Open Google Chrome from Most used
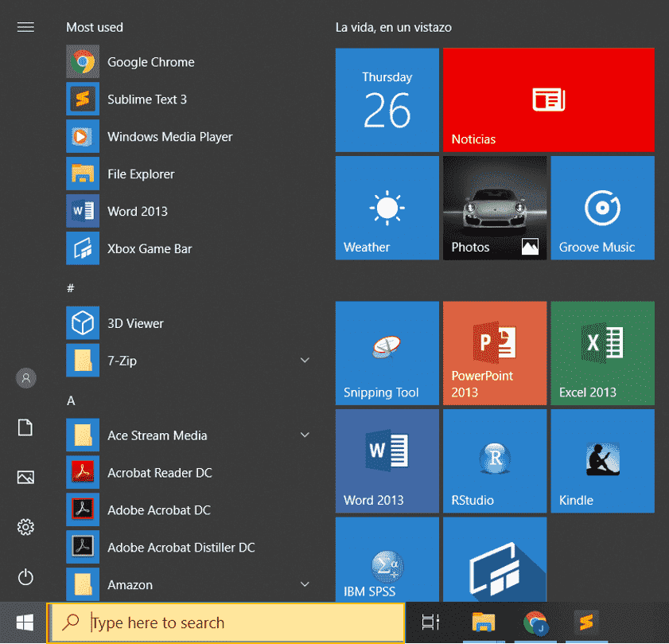 (190, 62)
